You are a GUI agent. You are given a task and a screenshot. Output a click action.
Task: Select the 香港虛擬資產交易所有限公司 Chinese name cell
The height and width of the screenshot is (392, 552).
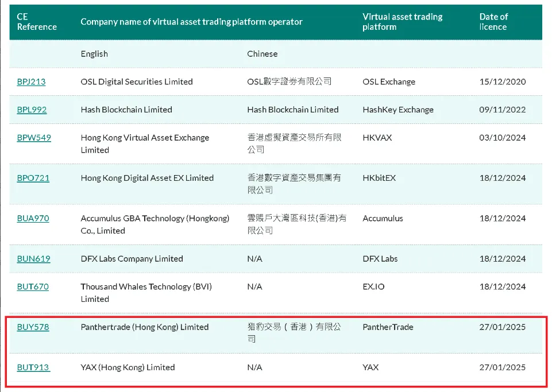[294, 143]
